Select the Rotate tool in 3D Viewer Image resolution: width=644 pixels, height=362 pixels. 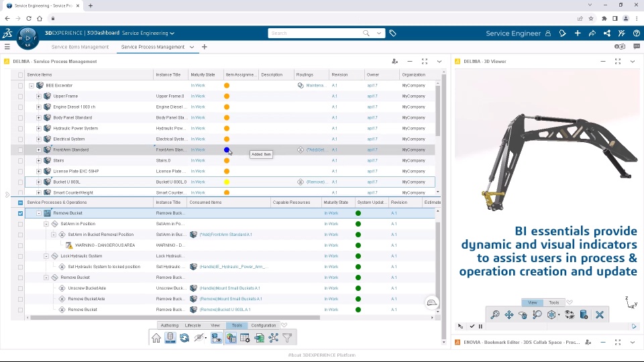pyautogui.click(x=523, y=315)
